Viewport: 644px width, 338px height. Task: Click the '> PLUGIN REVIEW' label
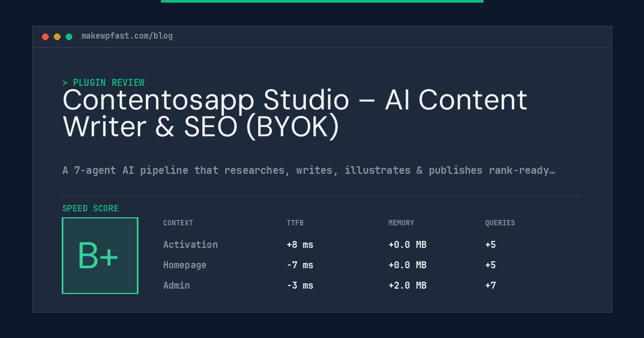pos(103,83)
